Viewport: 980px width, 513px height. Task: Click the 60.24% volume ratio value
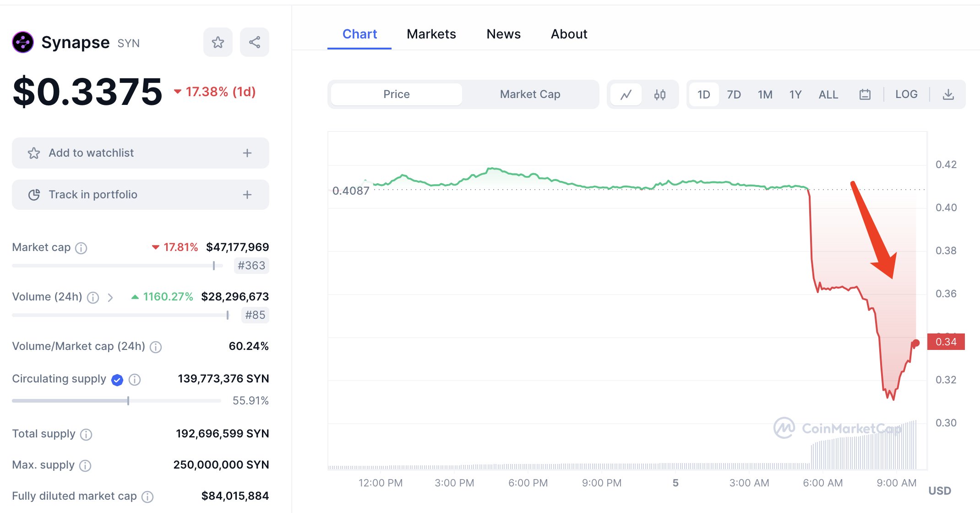tap(249, 346)
